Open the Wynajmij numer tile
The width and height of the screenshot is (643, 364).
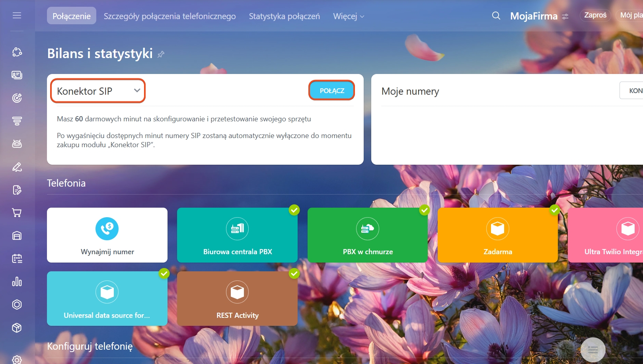coord(107,235)
